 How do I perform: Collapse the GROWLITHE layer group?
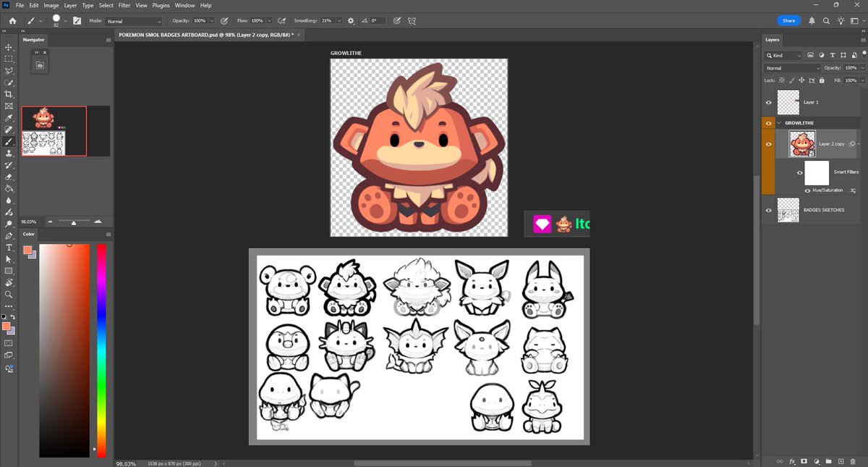coord(779,123)
